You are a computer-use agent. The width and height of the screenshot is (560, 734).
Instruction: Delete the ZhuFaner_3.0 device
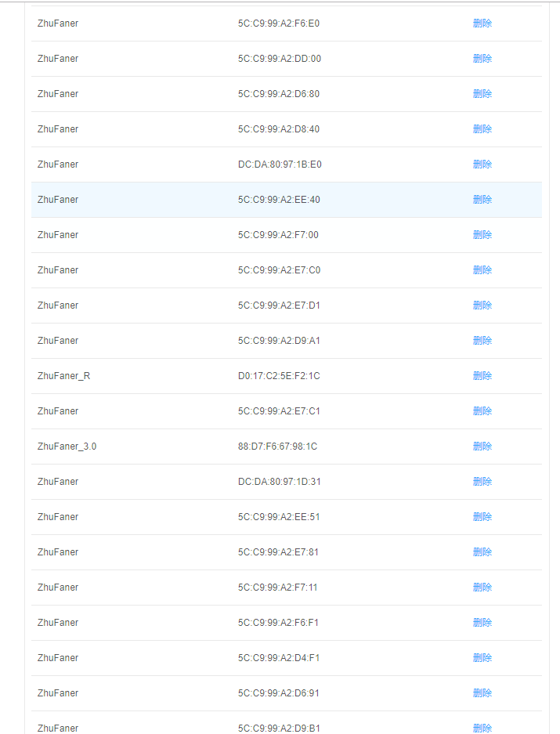[x=482, y=447]
